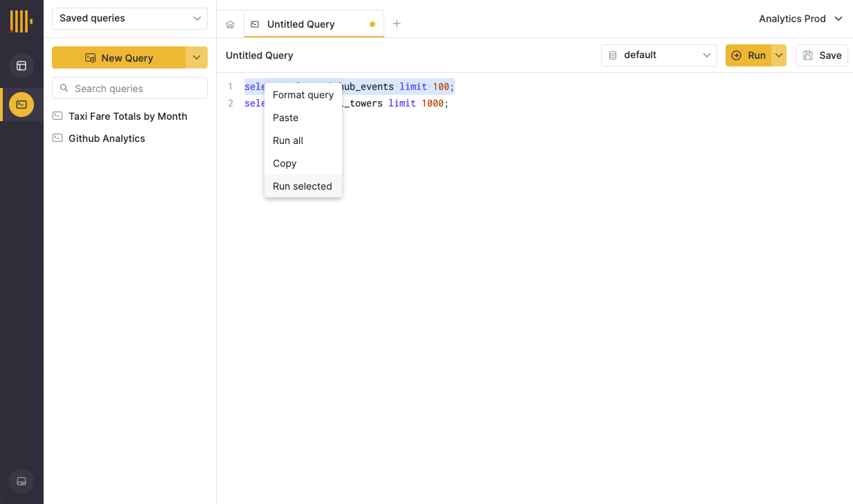Click the home icon beside the query tab
Viewport: 853px width, 504px height.
(230, 24)
